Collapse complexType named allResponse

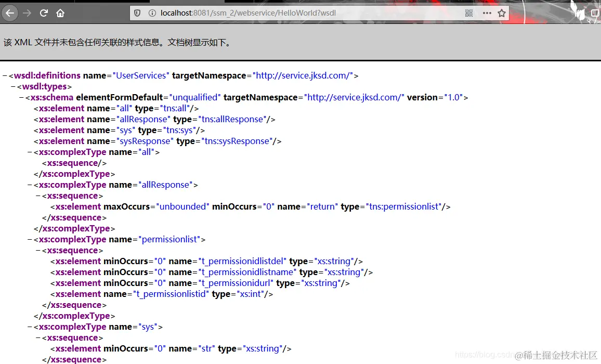(30, 185)
